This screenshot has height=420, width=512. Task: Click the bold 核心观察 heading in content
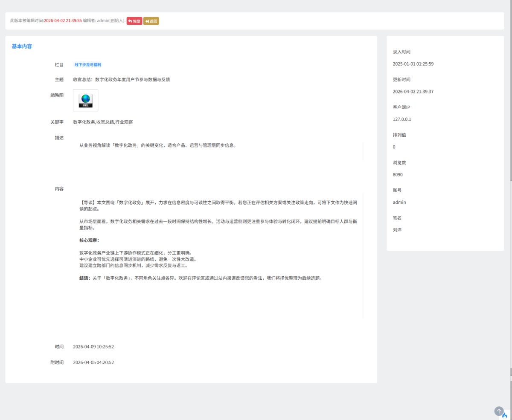[x=89, y=240]
